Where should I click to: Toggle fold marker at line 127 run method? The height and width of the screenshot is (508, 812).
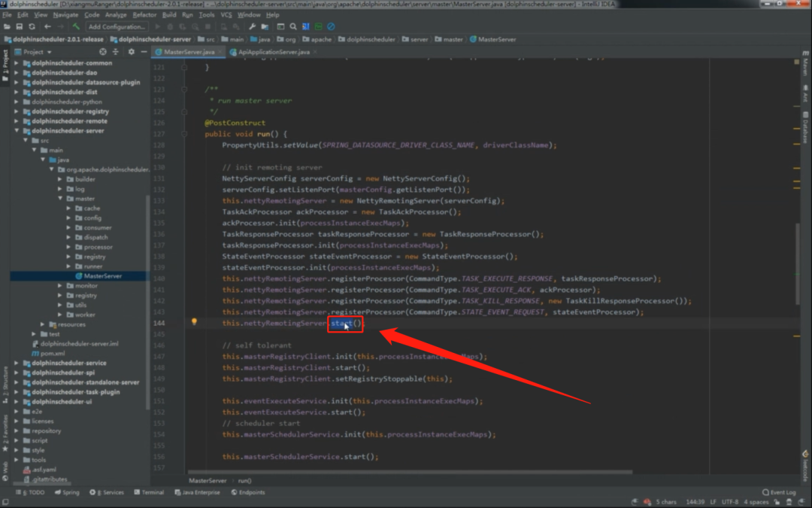[184, 134]
